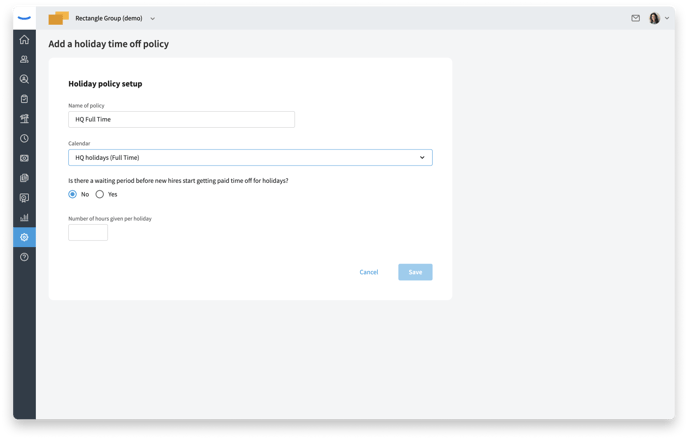
Task: Open the user avatar account menu
Action: coord(659,18)
